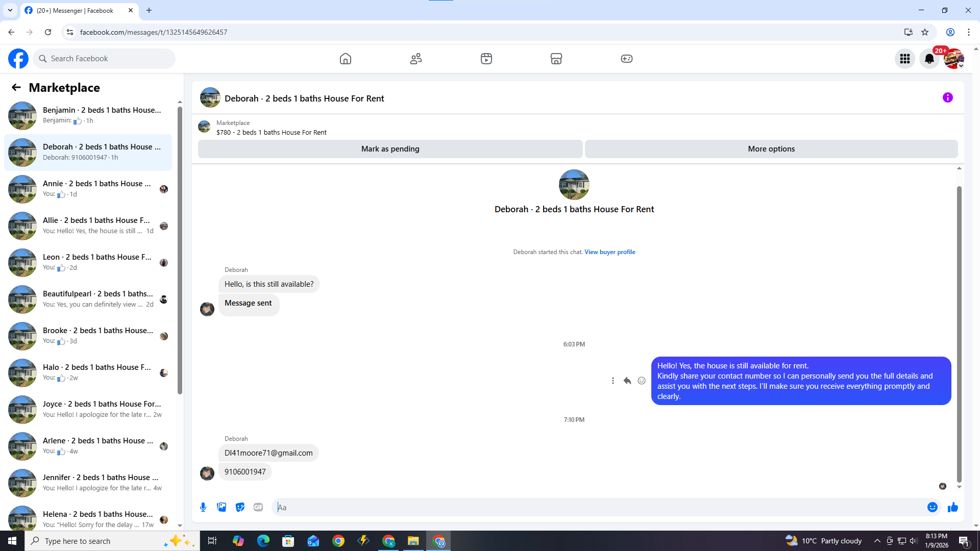Image resolution: width=980 pixels, height=551 pixels.
Task: Open the Facebook apps grid menu
Action: coord(904,59)
